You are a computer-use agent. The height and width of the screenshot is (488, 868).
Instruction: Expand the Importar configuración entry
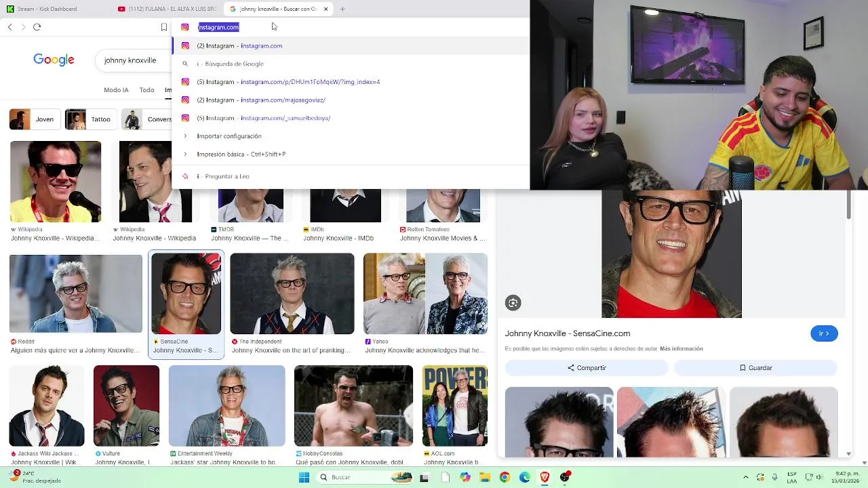(x=351, y=136)
